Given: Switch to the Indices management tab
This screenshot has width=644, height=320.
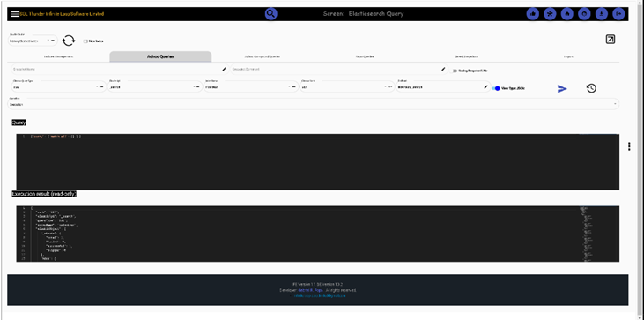Looking at the screenshot, I should tap(59, 56).
